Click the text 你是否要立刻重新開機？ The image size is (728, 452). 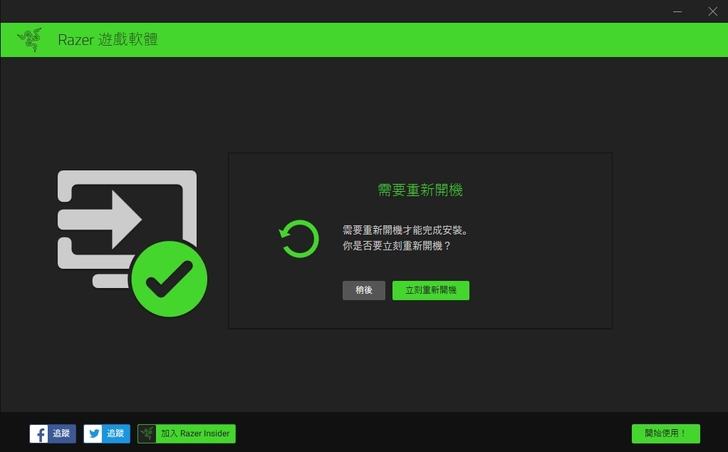396,246
